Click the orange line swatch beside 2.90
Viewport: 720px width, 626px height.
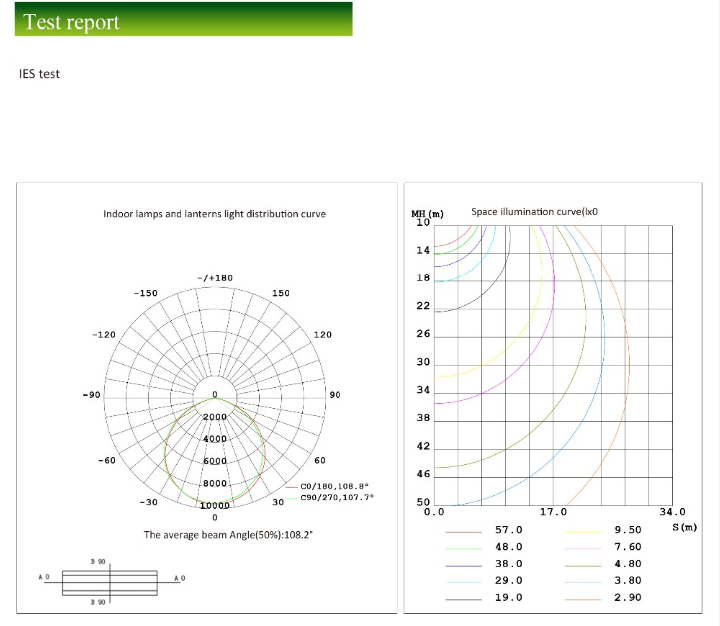pyautogui.click(x=583, y=600)
